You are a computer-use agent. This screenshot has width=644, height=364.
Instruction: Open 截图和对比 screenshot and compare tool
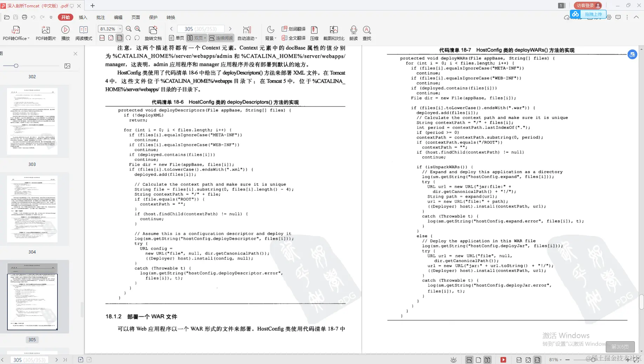pyautogui.click(x=333, y=33)
